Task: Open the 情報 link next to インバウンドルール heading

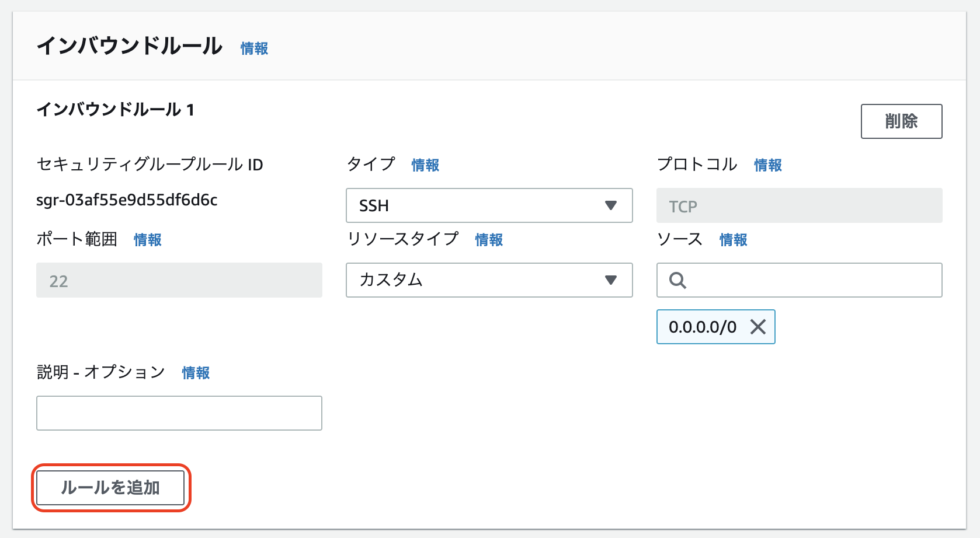Action: (253, 48)
